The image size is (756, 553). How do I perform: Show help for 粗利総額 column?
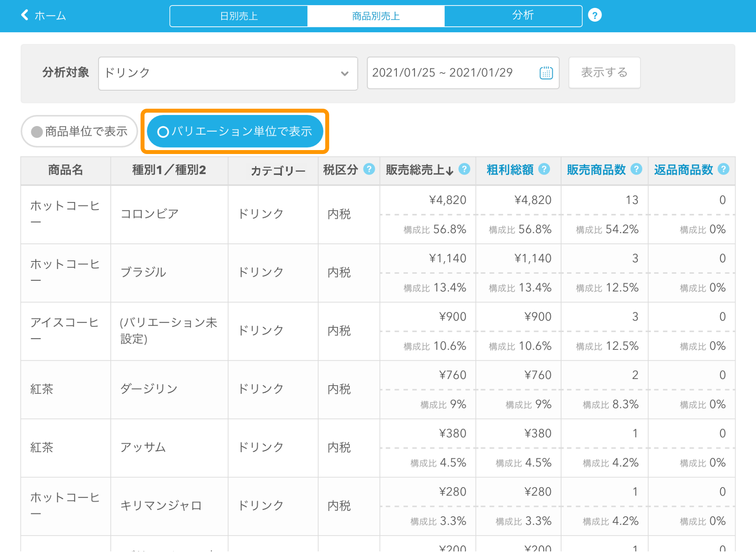click(x=544, y=169)
